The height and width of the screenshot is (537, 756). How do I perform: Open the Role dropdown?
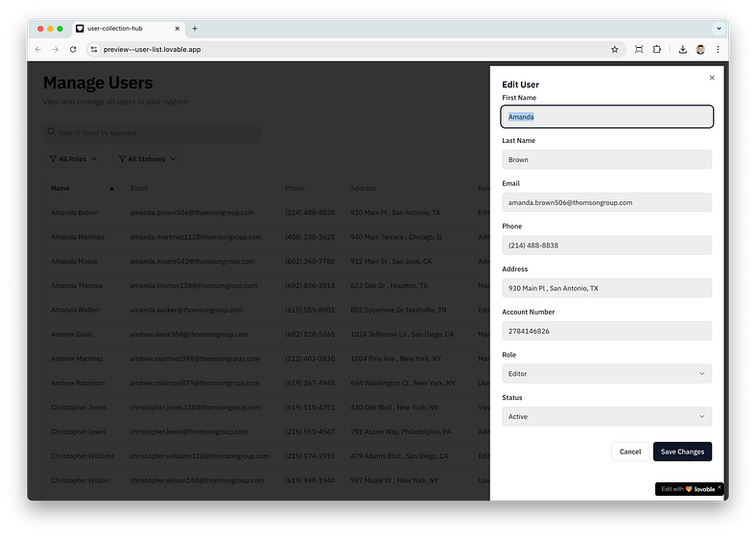[x=607, y=374]
